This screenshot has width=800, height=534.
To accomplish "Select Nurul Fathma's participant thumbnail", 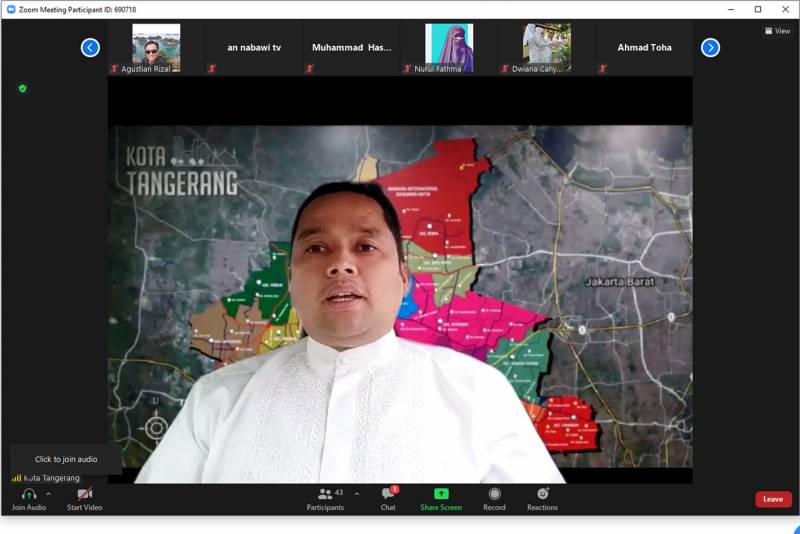I will 449,47.
